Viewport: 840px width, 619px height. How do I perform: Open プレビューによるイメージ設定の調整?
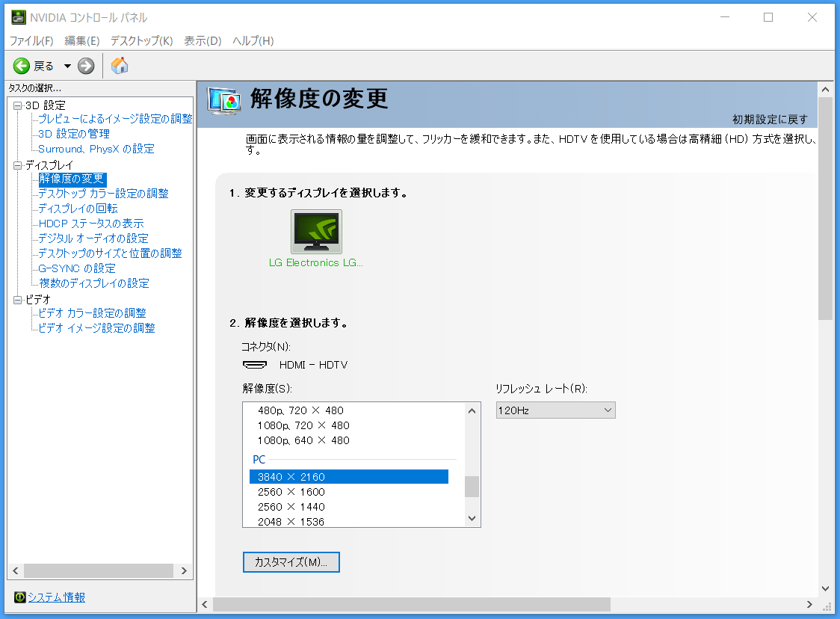tap(115, 119)
